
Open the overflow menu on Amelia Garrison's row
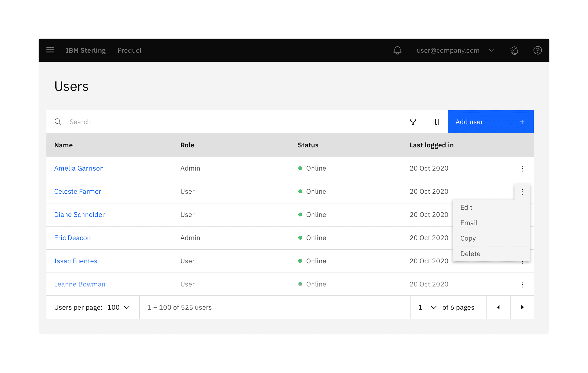pos(522,168)
